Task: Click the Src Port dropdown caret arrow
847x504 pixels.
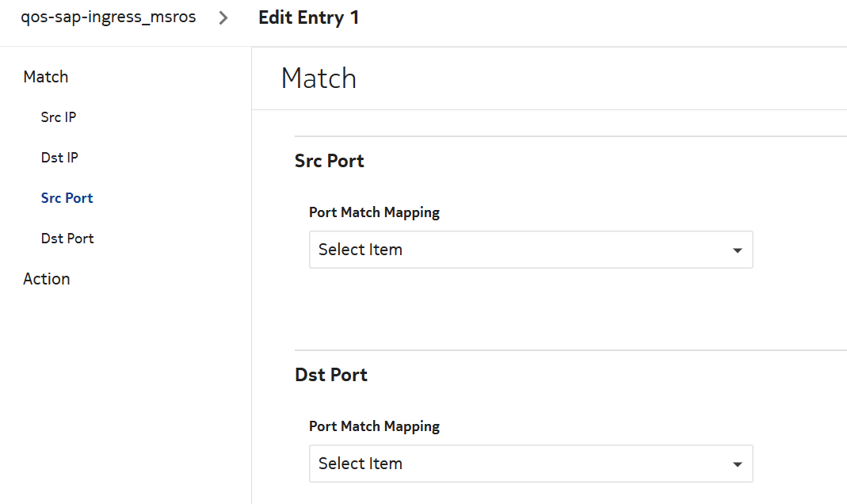Action: pos(737,250)
